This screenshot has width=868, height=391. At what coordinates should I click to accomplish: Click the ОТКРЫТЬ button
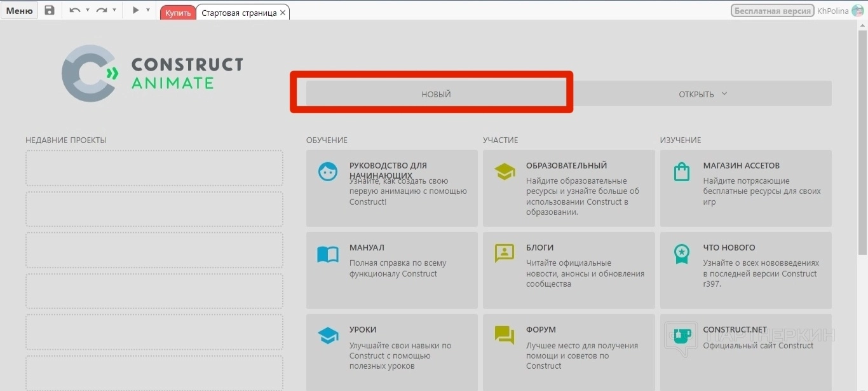pos(702,94)
